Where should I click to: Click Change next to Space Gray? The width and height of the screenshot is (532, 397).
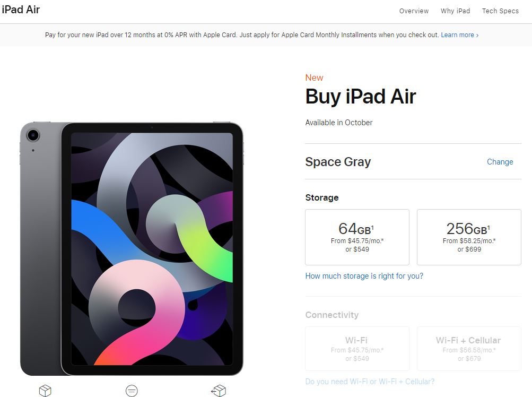(500, 162)
